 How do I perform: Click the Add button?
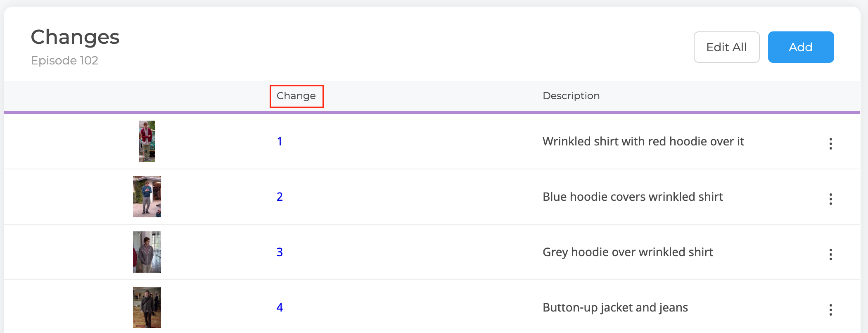tap(801, 47)
